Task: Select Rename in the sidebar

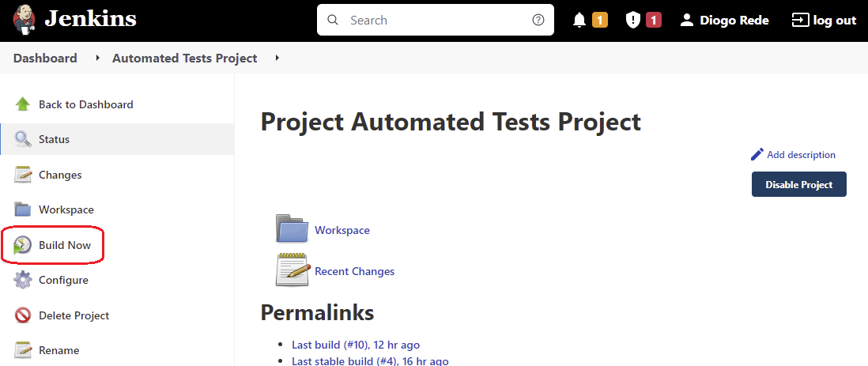Action: pyautogui.click(x=58, y=350)
